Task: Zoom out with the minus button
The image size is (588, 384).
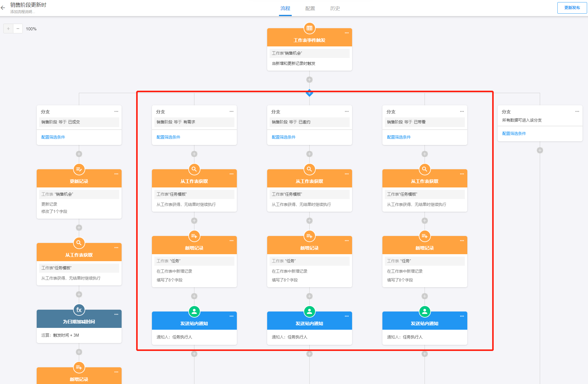Action: (18, 29)
